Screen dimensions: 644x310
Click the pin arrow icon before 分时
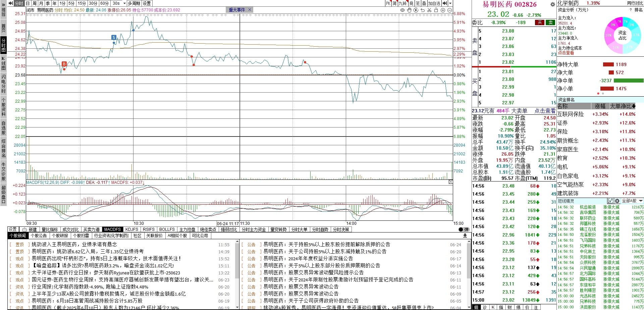click(11, 3)
